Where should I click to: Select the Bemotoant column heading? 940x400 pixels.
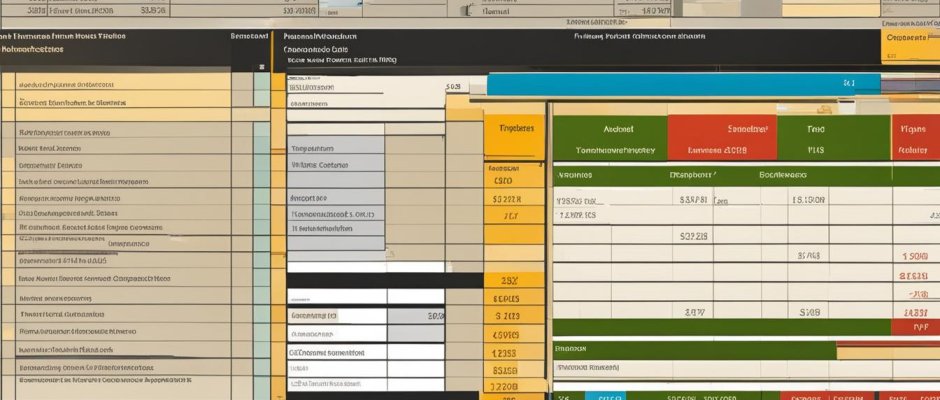click(x=249, y=36)
